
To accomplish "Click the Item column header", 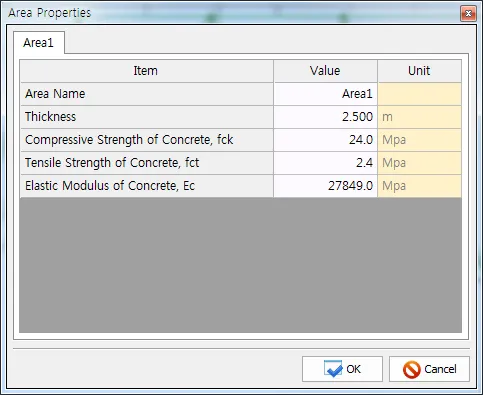I will [147, 71].
